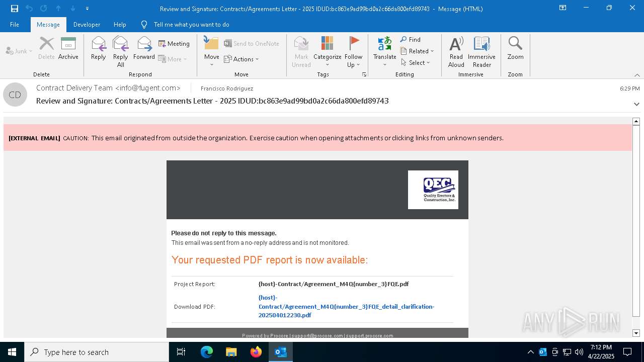644x362 pixels.
Task: Open Task View on taskbar
Action: point(181,352)
